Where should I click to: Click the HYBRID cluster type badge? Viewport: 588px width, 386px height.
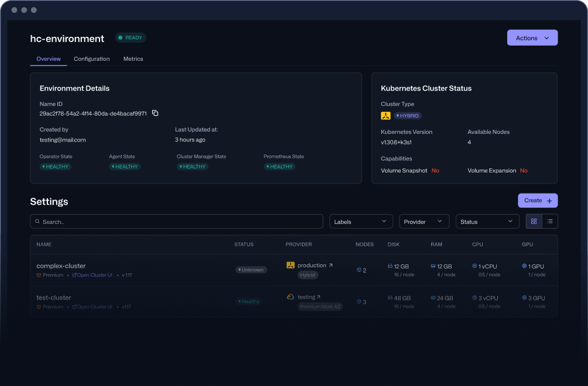tap(407, 116)
